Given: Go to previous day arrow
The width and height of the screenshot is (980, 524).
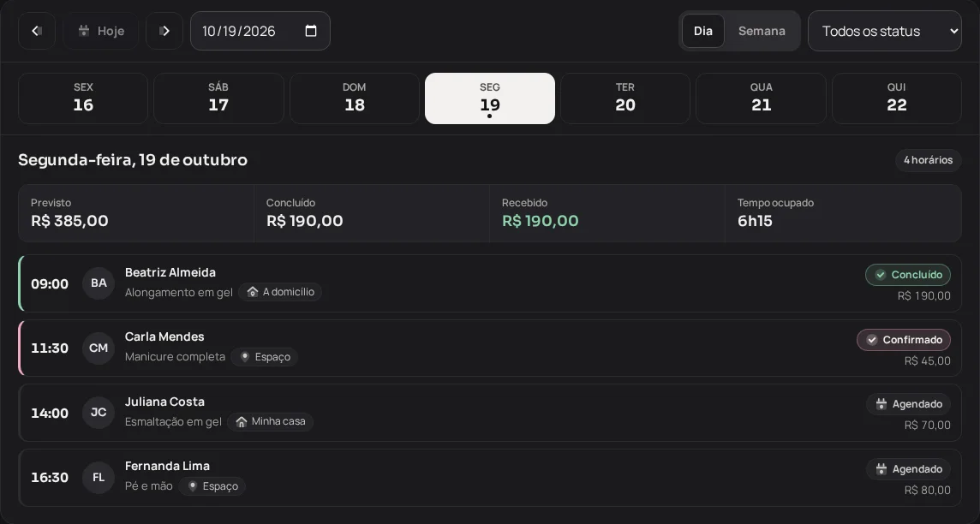Looking at the screenshot, I should coord(36,31).
